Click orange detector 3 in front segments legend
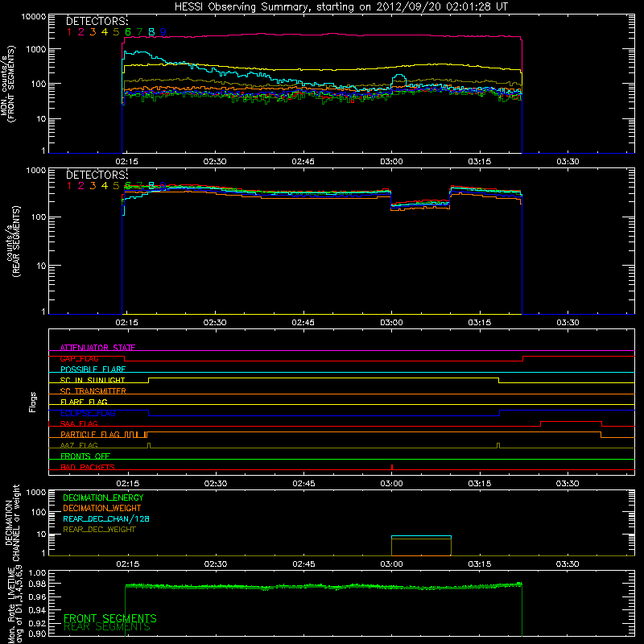Image resolution: width=644 pixels, height=644 pixels. [x=93, y=32]
